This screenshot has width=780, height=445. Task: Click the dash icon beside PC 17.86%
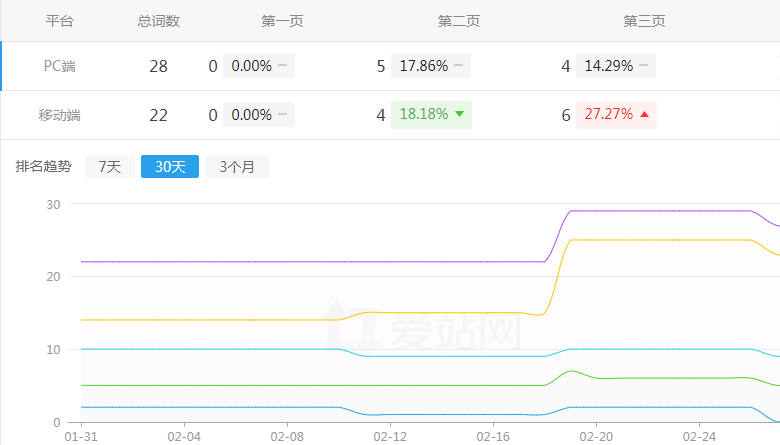point(458,67)
